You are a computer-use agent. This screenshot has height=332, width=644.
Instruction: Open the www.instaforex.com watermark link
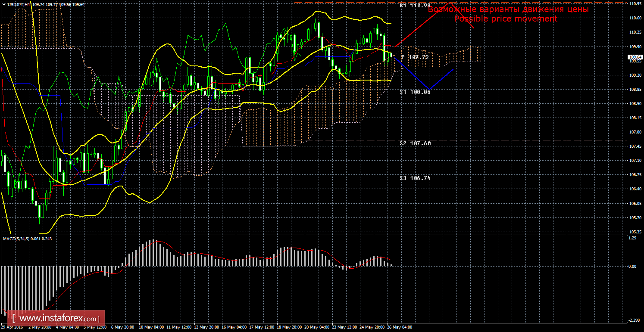[x=56, y=319]
